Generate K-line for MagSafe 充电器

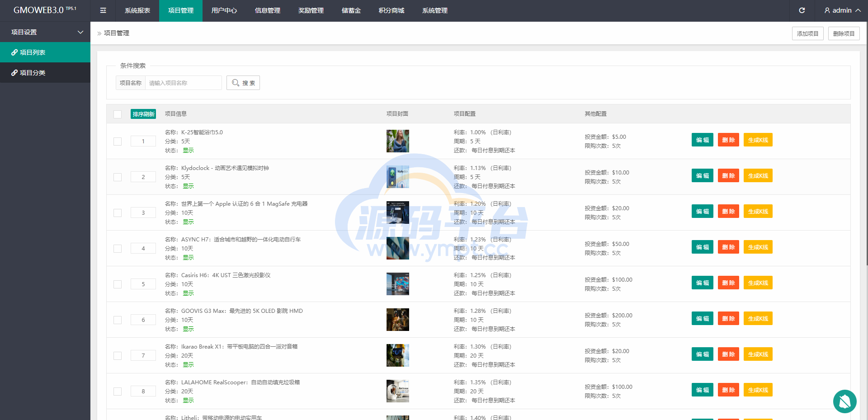[x=758, y=211]
